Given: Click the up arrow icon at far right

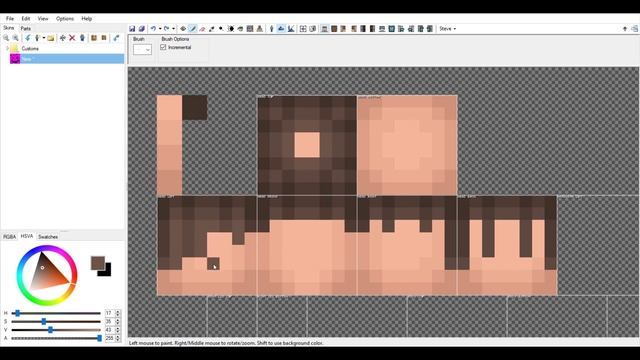Looking at the screenshot, I should (624, 29).
